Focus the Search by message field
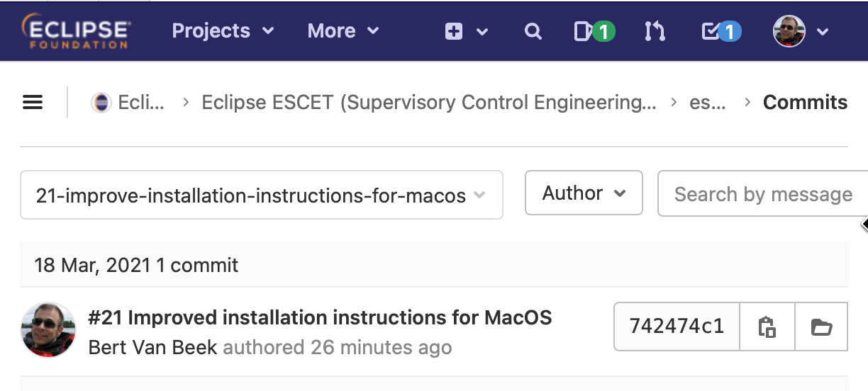The height and width of the screenshot is (391, 868). (762, 194)
